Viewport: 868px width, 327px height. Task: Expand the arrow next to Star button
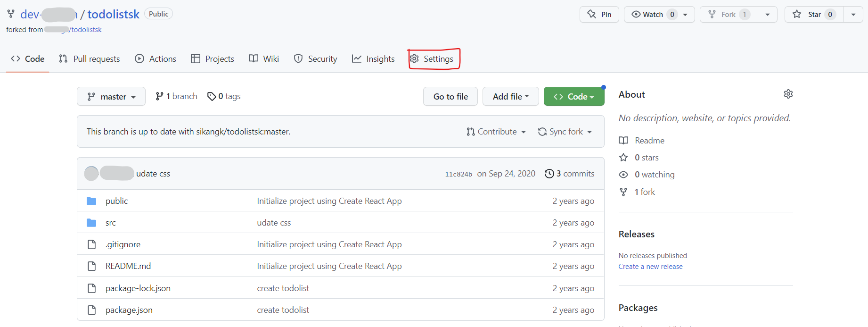pos(853,14)
